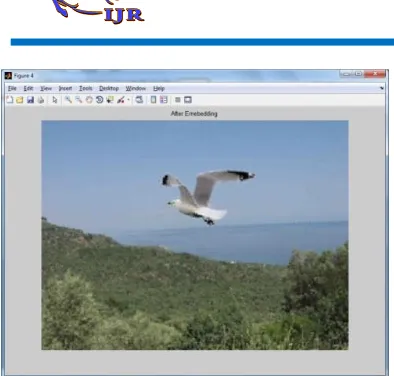Expand the Brush tool color dropdown arrow
The image size is (394, 376).
(x=128, y=100)
